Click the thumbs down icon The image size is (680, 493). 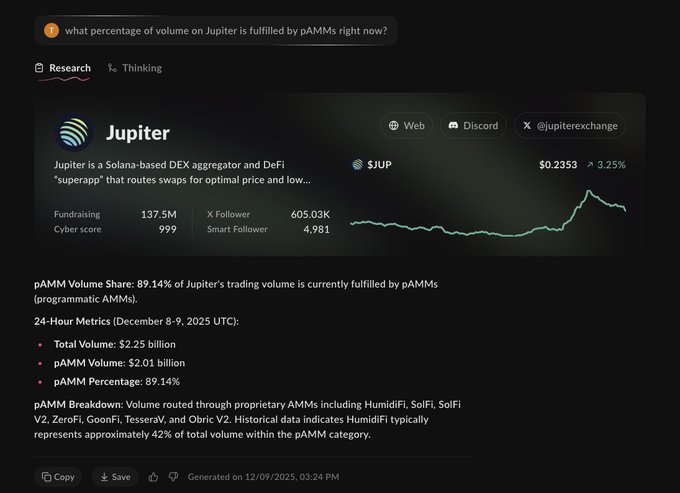tap(173, 477)
